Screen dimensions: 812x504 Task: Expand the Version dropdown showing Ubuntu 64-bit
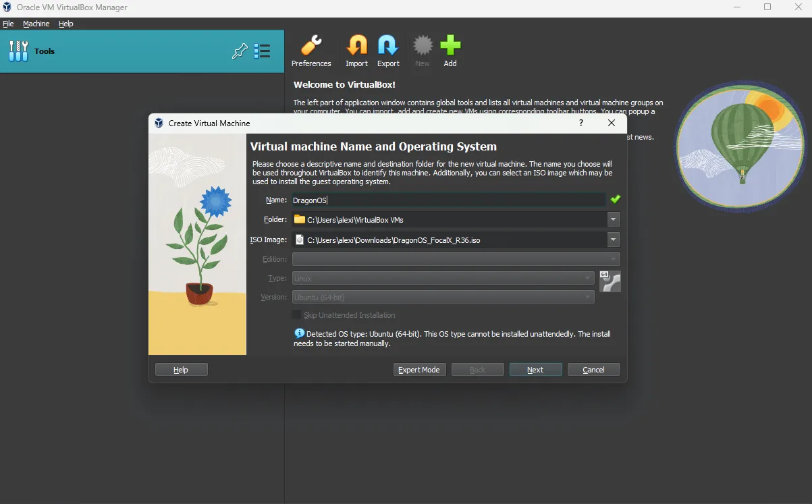[x=587, y=297]
